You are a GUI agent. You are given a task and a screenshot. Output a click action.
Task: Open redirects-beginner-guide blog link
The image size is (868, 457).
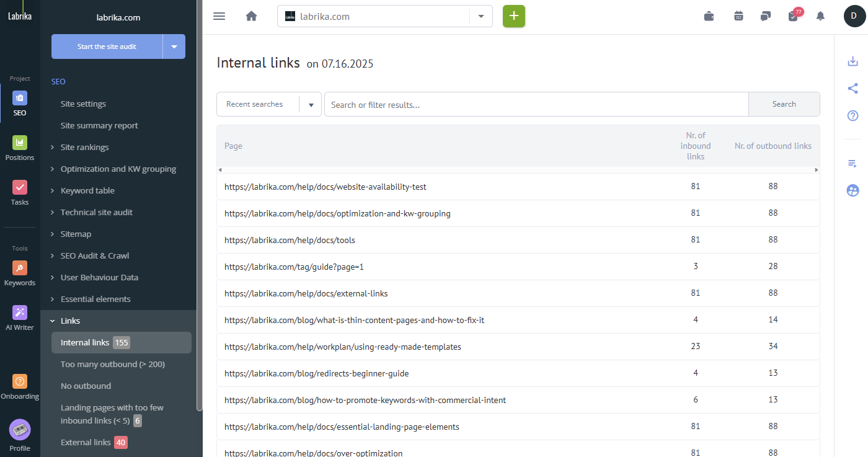click(317, 373)
